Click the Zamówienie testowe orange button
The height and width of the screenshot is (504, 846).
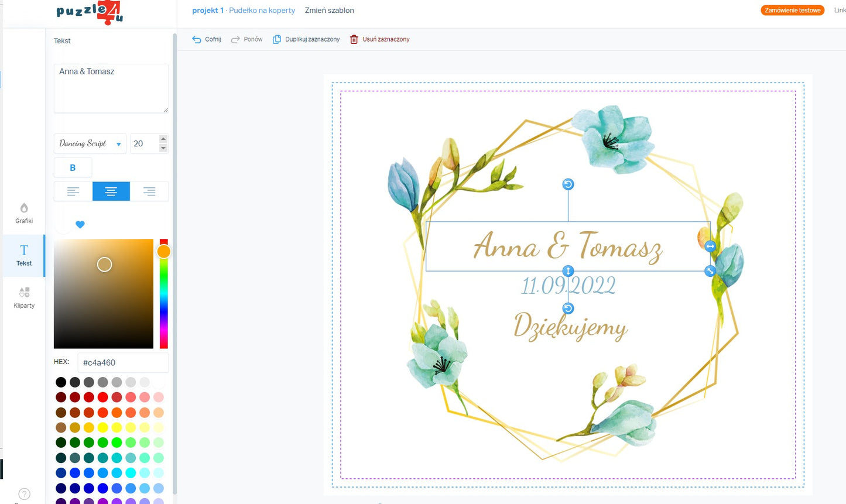tap(792, 11)
